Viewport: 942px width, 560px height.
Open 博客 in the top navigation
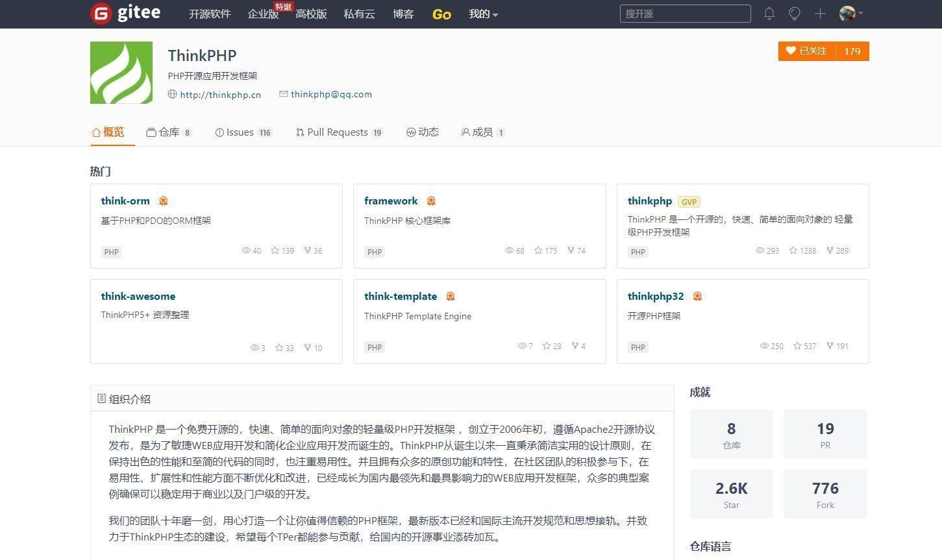(403, 14)
